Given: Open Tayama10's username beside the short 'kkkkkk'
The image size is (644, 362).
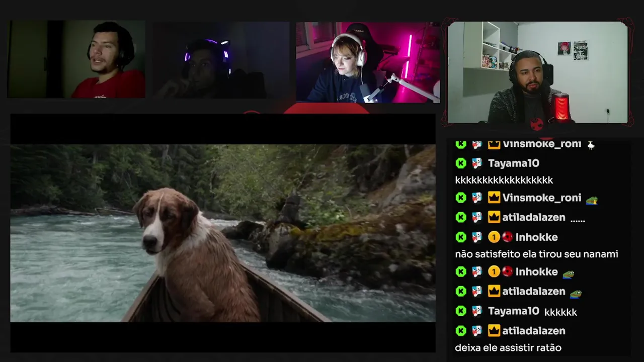Looking at the screenshot, I should tap(514, 311).
